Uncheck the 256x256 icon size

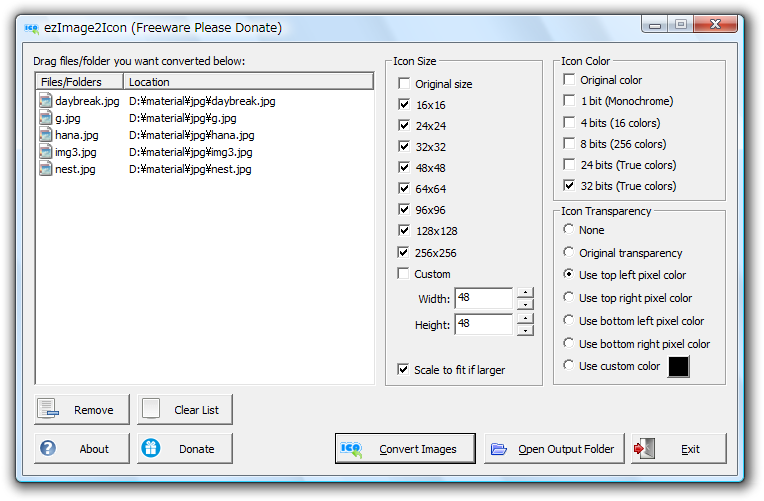pyautogui.click(x=404, y=253)
